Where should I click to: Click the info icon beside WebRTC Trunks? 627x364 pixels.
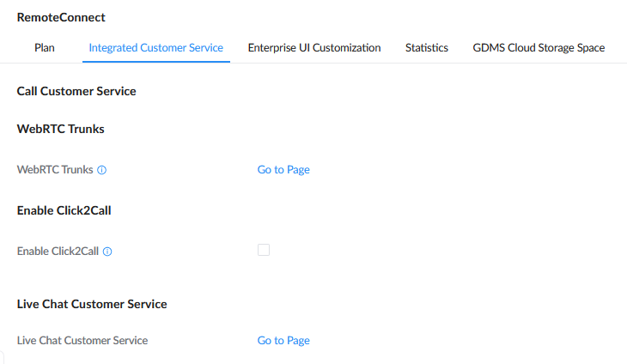click(102, 170)
